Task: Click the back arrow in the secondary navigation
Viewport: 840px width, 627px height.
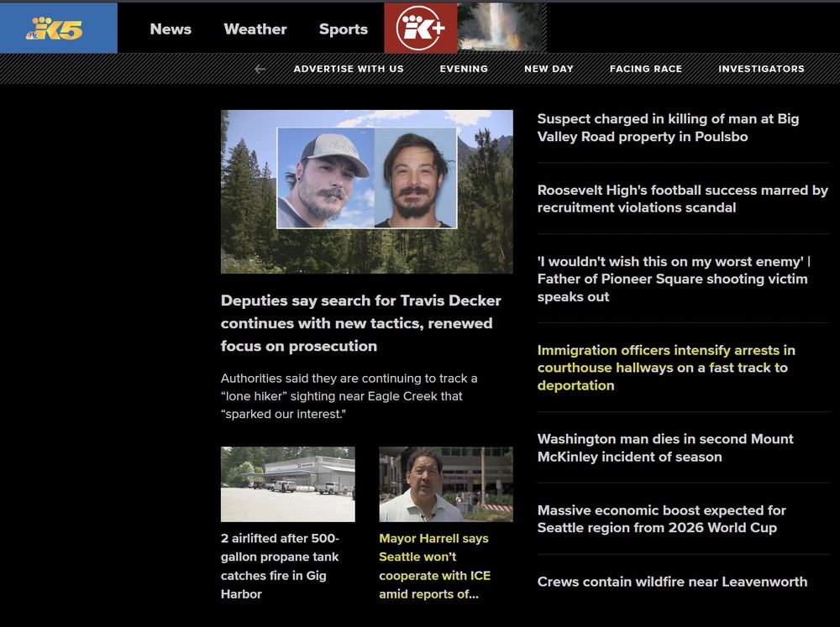Action: [x=259, y=69]
